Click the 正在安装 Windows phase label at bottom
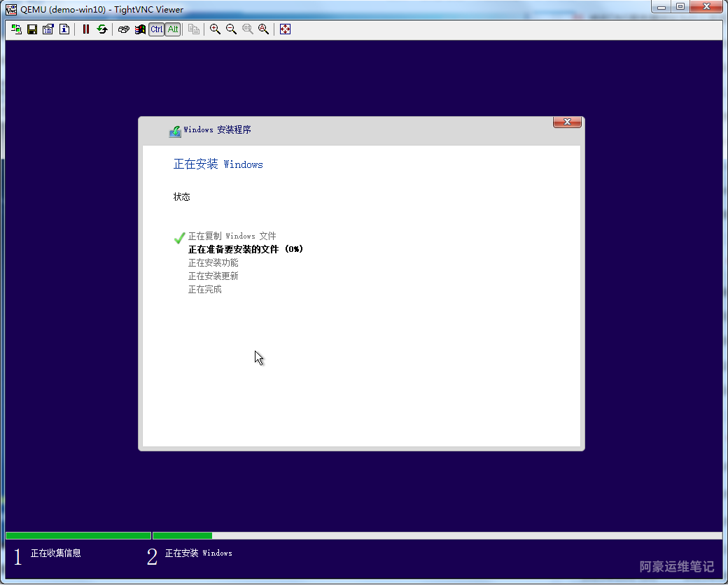This screenshot has height=585, width=728. [199, 553]
